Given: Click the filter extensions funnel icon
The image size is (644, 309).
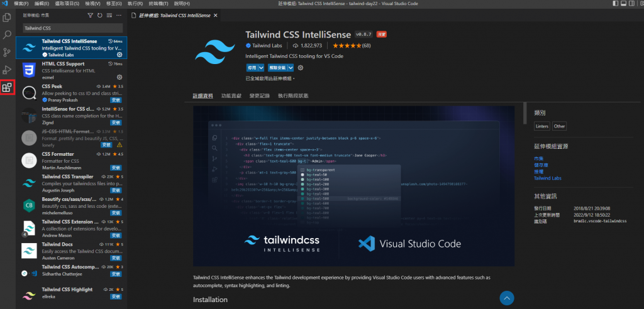Looking at the screenshot, I should point(91,15).
